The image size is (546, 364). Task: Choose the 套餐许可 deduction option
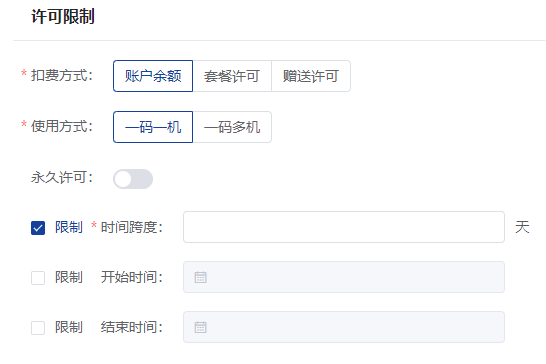[232, 76]
